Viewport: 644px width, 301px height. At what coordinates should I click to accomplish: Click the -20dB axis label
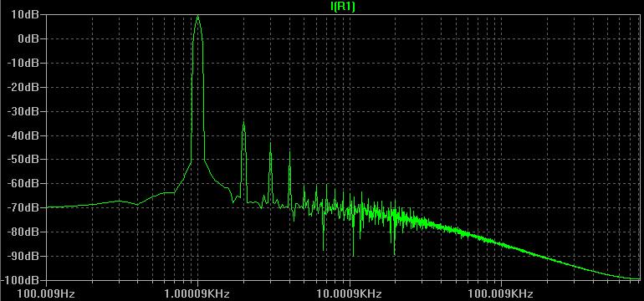(23, 87)
